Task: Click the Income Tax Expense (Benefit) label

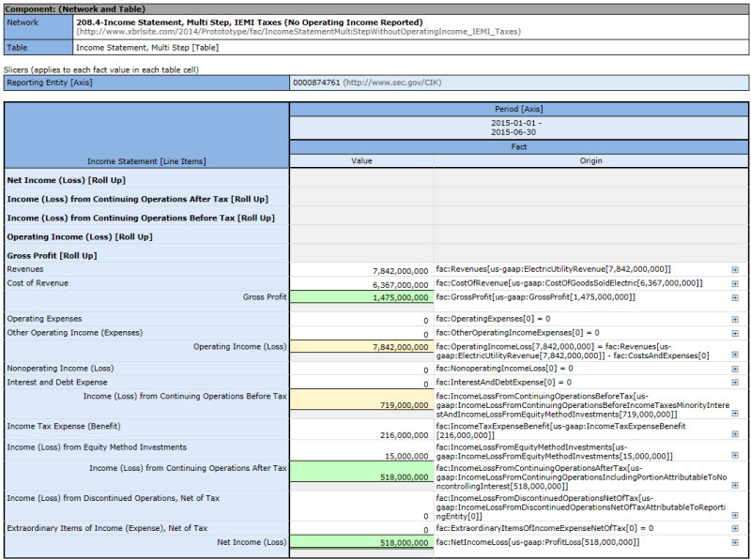Action: (64, 426)
